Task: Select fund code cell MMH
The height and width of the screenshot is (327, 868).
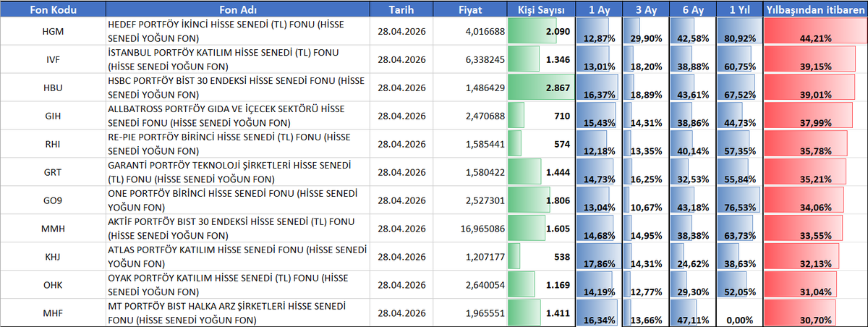Action: point(53,228)
